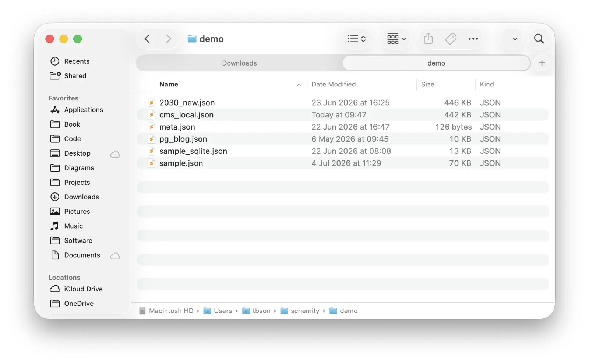Add a new tab with plus button

point(542,63)
